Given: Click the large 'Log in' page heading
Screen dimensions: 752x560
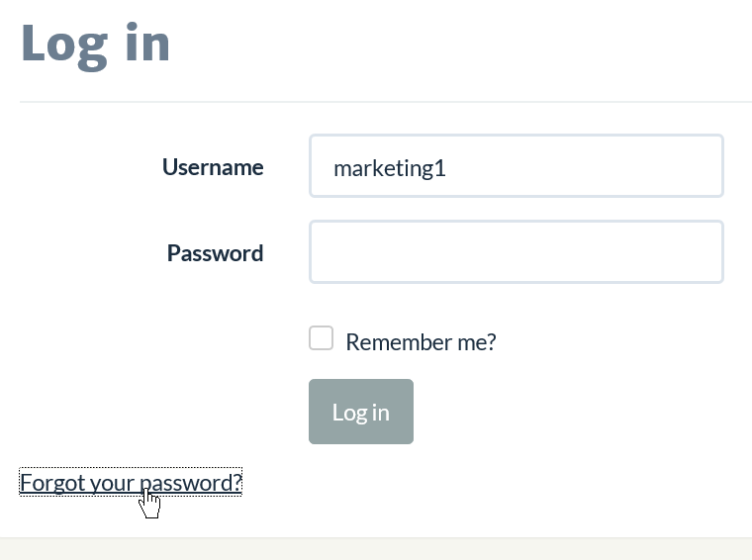Looking at the screenshot, I should [x=95, y=46].
